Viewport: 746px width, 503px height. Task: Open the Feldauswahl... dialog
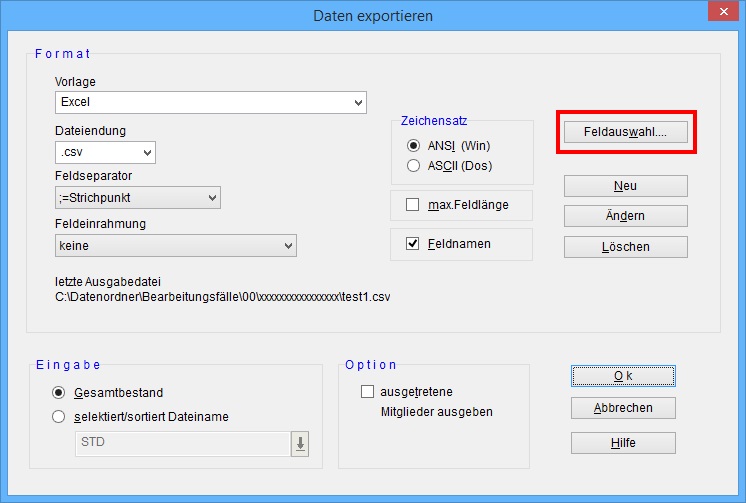click(x=625, y=132)
